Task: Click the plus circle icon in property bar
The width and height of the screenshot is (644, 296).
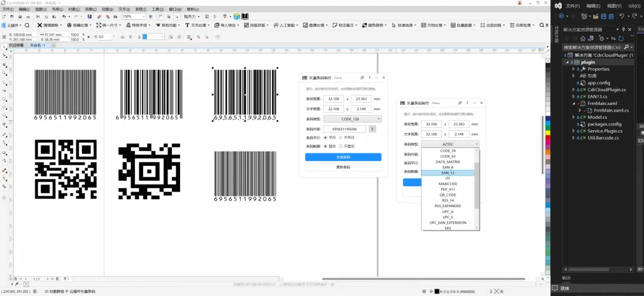Action: 218,36
